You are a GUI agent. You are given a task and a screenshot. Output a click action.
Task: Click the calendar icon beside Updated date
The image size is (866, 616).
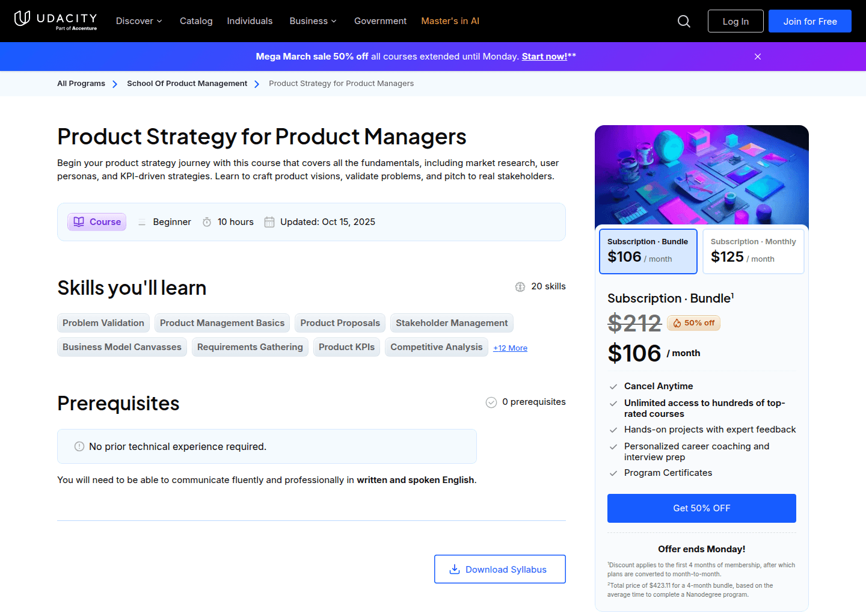269,222
